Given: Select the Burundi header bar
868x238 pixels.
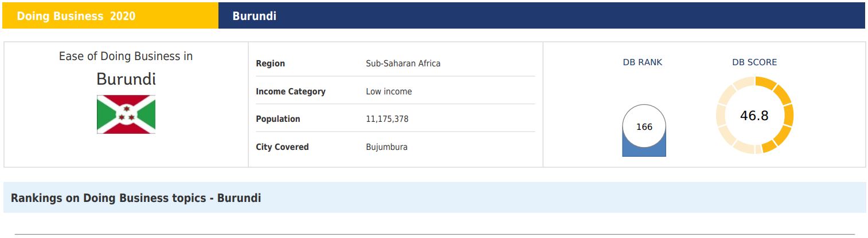Looking at the screenshot, I should click(x=541, y=16).
